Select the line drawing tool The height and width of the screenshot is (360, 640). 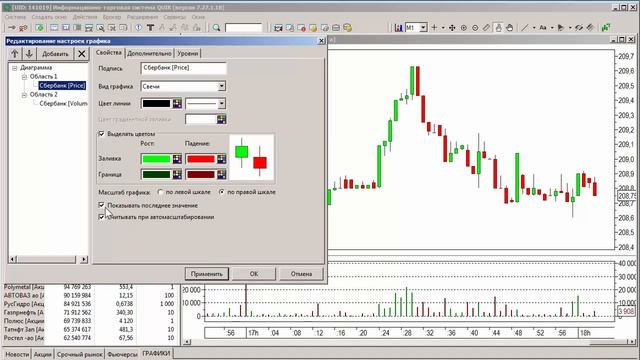[525, 27]
